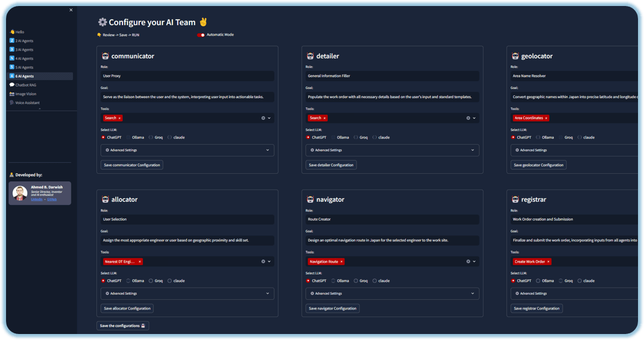Click the Image Vision camera icon in sidebar

(x=11, y=94)
